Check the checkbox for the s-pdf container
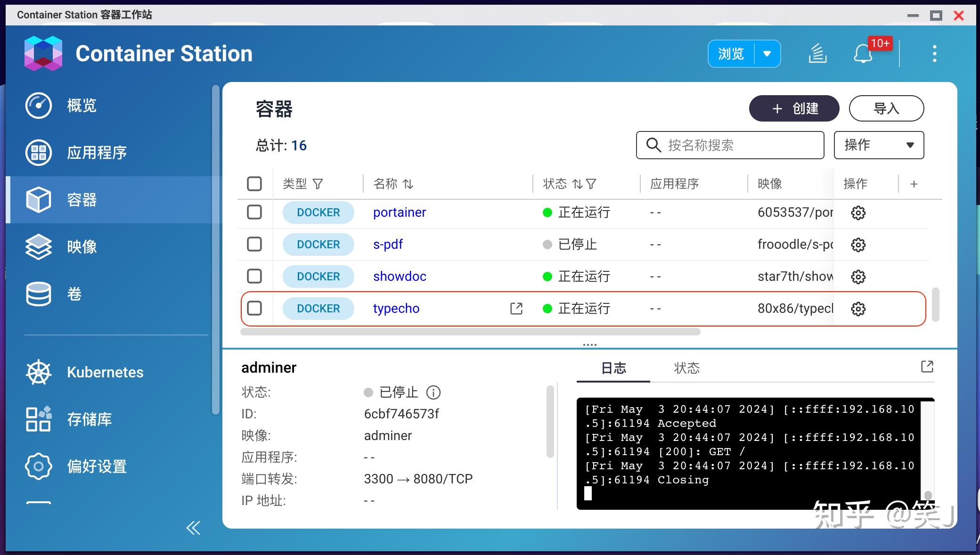Viewport: 980px width, 555px height. [254, 245]
